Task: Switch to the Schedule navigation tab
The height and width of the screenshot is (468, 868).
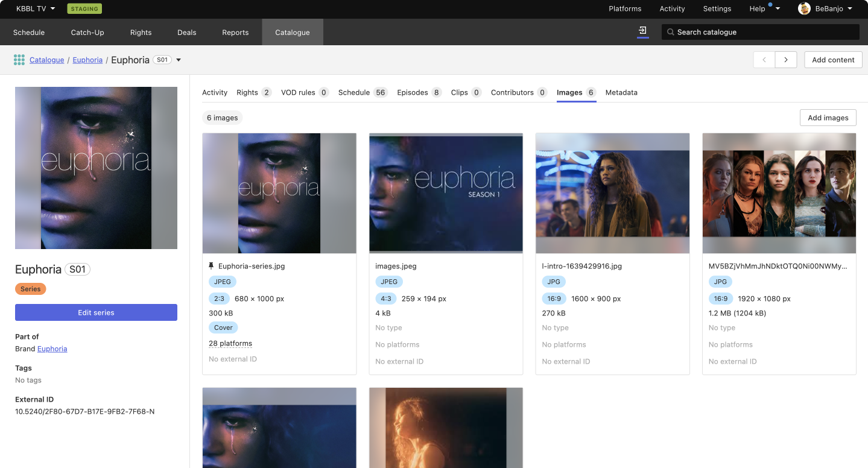Action: (x=29, y=32)
